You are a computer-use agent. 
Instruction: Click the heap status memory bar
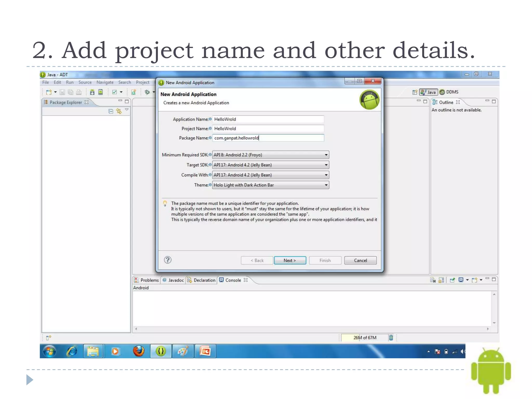364,338
